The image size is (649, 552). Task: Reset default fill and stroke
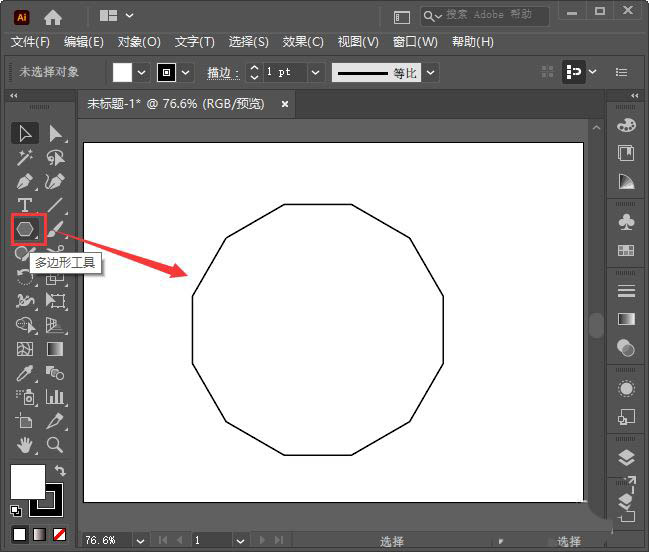tap(16, 511)
